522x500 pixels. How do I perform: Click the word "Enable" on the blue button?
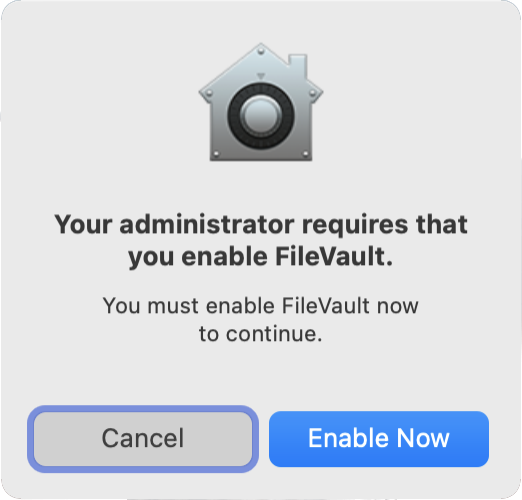pos(345,438)
